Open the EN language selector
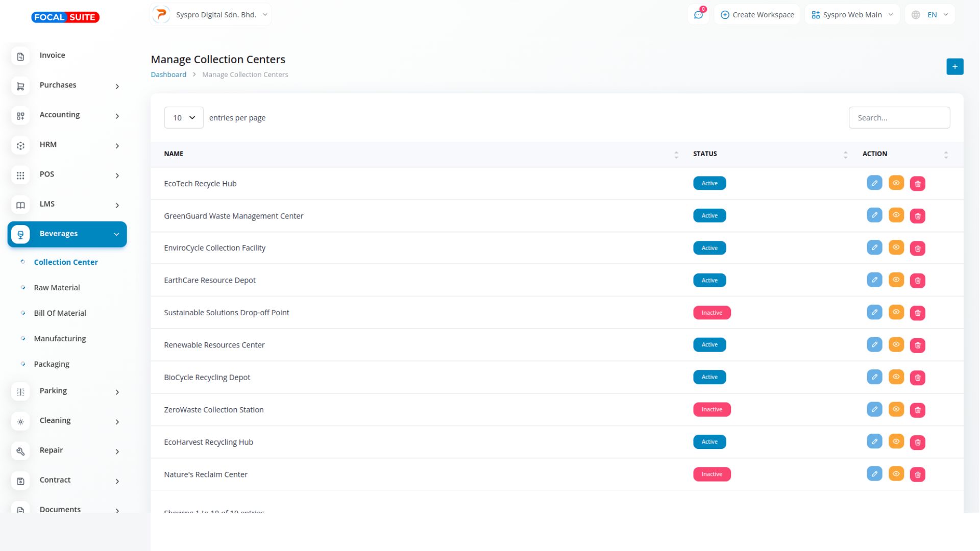Image resolution: width=980 pixels, height=551 pixels. (929, 15)
